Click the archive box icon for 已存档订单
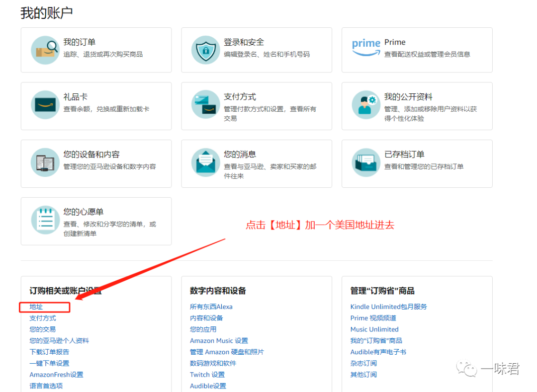Viewport: 537px width, 392px height. (x=366, y=162)
